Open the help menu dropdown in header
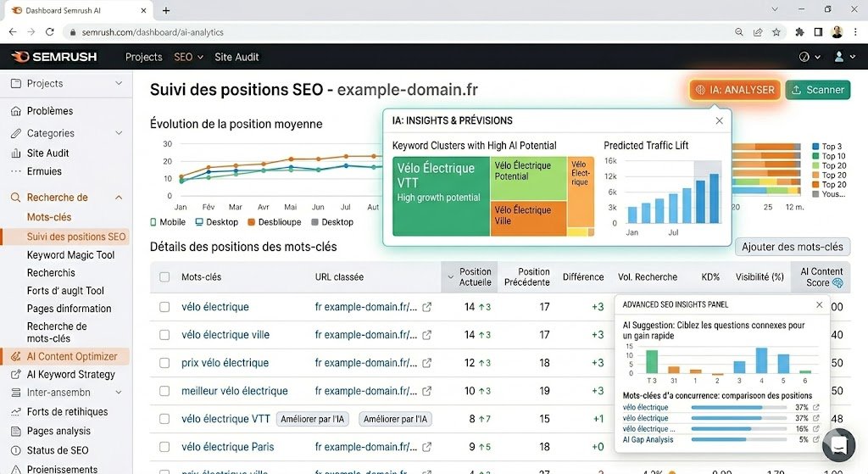The height and width of the screenshot is (474, 868). point(810,57)
